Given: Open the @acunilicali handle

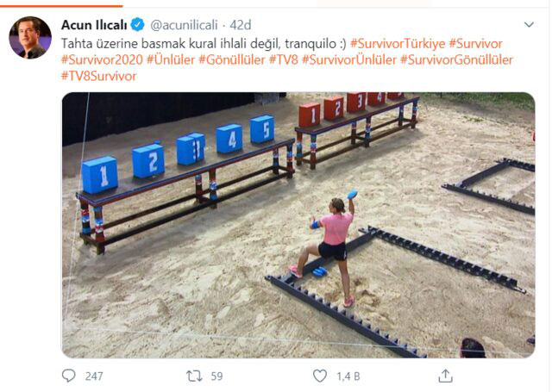Looking at the screenshot, I should point(184,25).
